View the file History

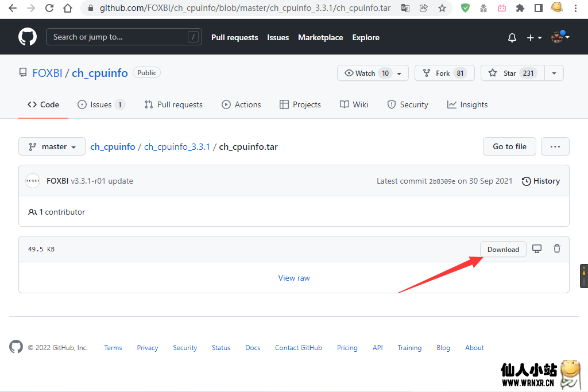pos(541,181)
